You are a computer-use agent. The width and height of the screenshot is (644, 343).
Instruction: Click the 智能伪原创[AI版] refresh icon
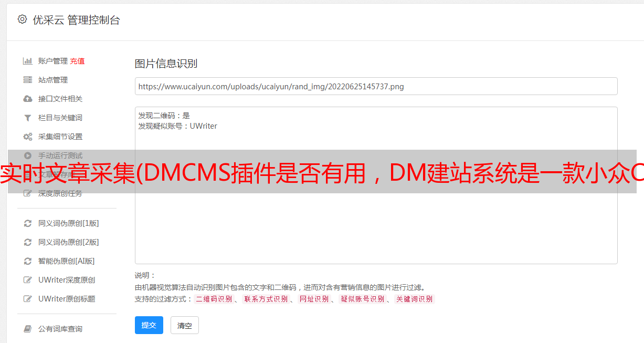[x=28, y=261]
